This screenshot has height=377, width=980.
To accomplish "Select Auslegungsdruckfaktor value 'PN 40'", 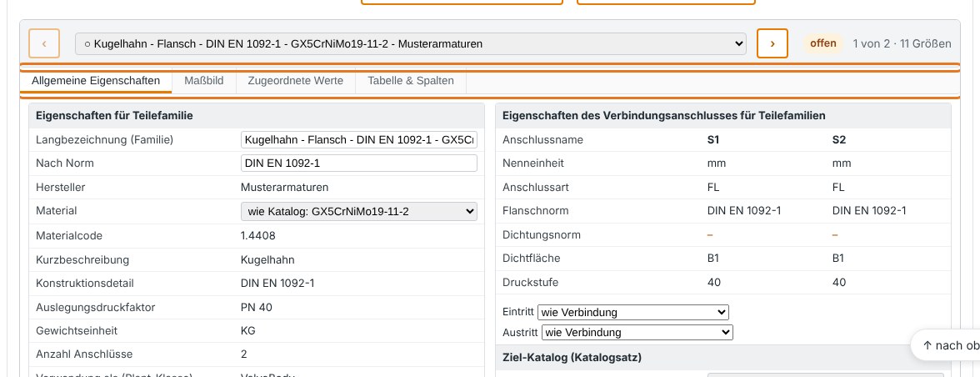I will pyautogui.click(x=257, y=307).
